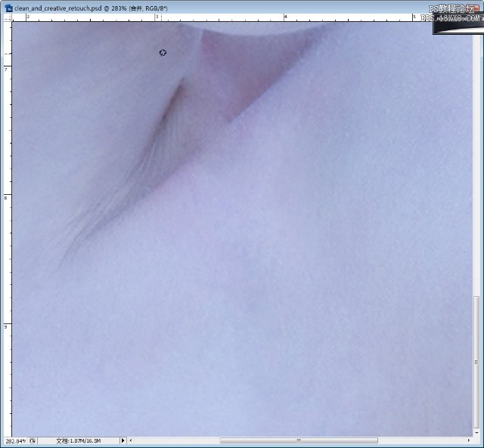
Task: Click the horizontal ruler at mark 3
Action: (x=157, y=17)
